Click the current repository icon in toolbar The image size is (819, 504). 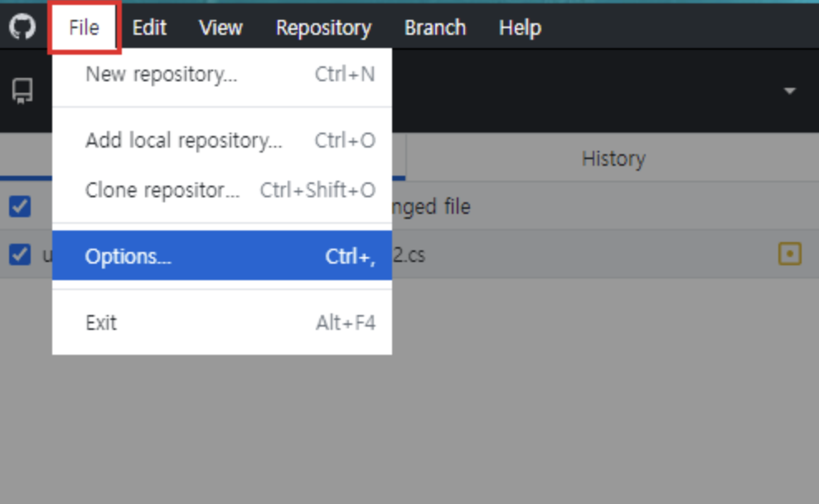pos(22,91)
